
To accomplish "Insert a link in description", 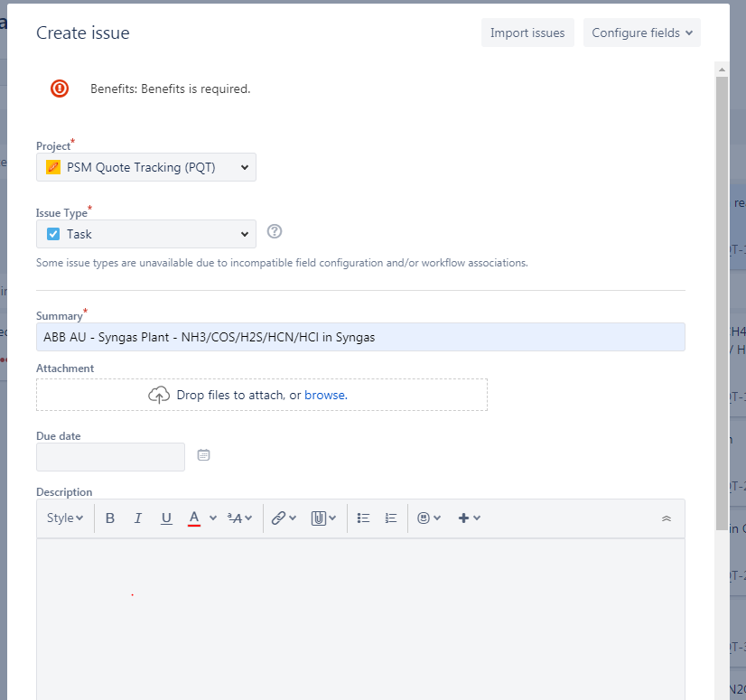I will tap(278, 518).
